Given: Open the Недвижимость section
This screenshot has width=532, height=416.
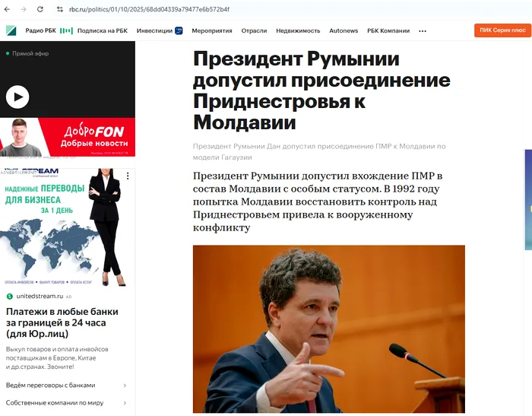Looking at the screenshot, I should pos(298,31).
